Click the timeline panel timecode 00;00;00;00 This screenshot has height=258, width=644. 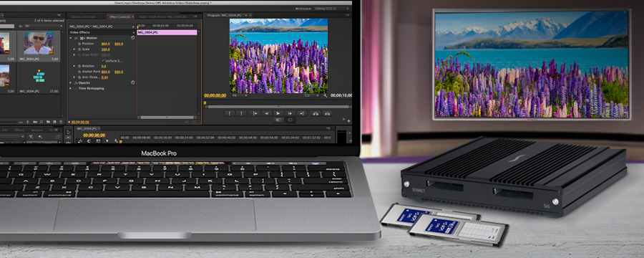coord(94,135)
